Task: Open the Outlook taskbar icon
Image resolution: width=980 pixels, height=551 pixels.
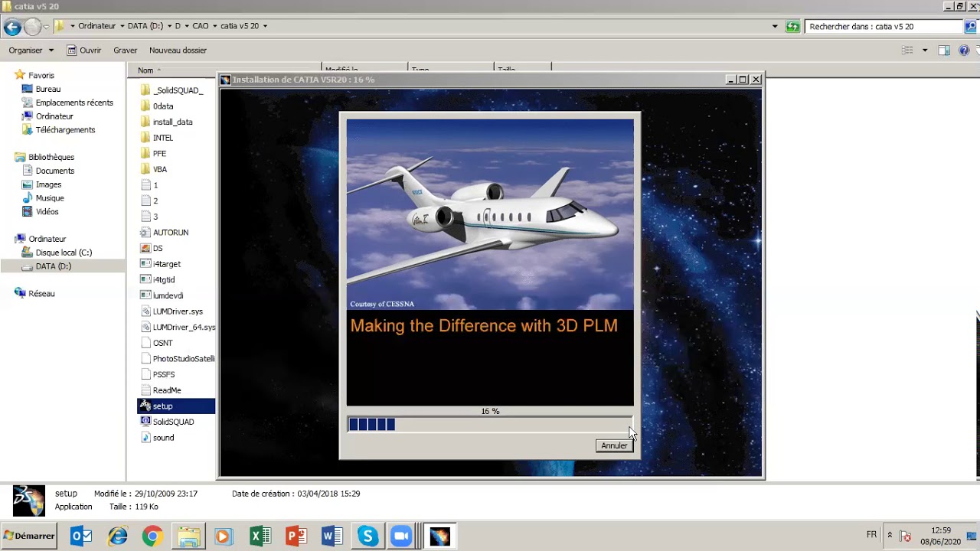Action: (81, 536)
